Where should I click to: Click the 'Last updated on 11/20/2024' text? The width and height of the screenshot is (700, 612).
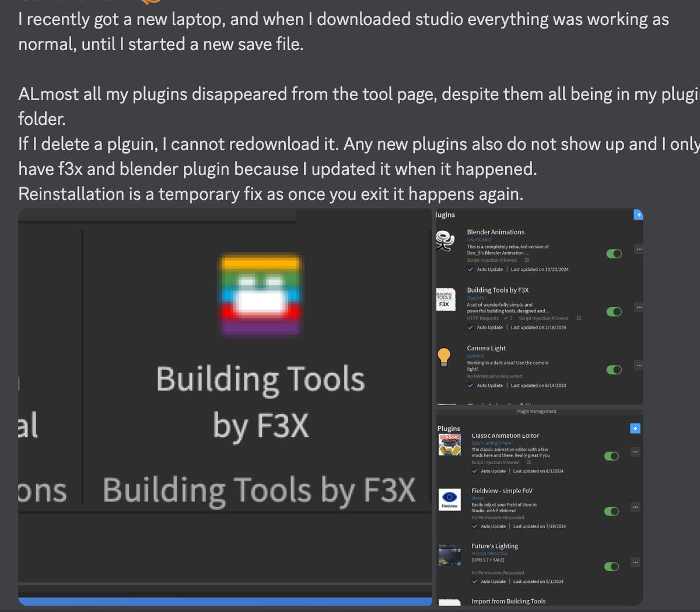540,269
